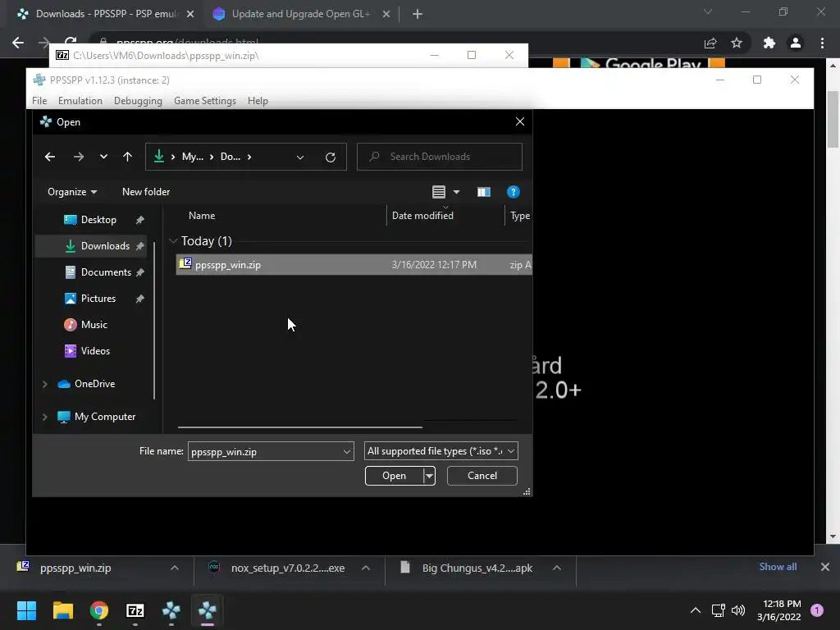
Task: Open Chrome three-dot menu
Action: (x=822, y=43)
